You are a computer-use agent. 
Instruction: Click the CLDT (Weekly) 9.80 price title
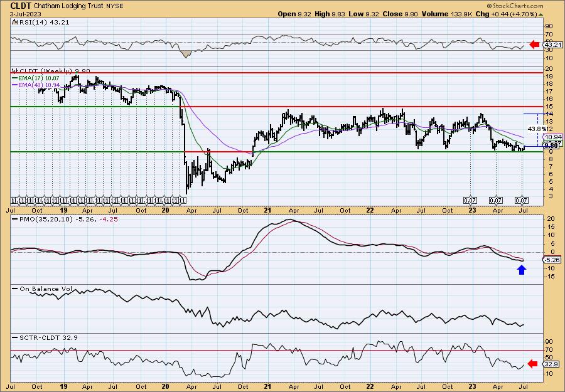(55, 71)
